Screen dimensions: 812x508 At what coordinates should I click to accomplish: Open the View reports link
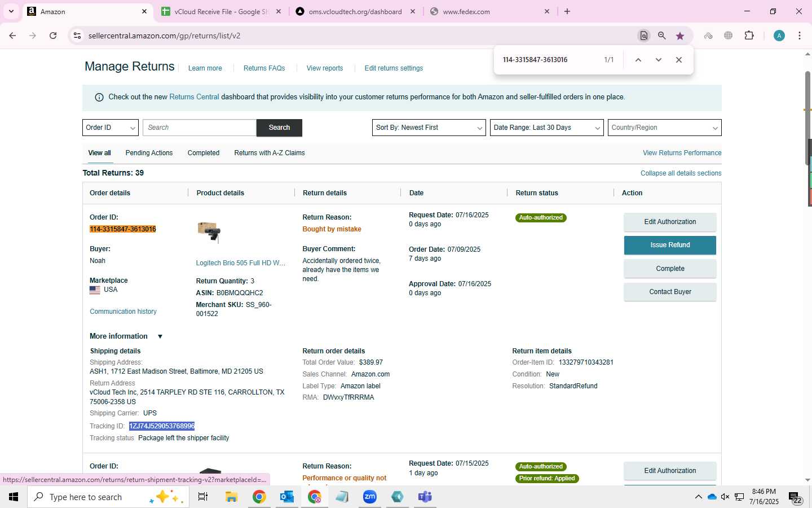pos(325,68)
